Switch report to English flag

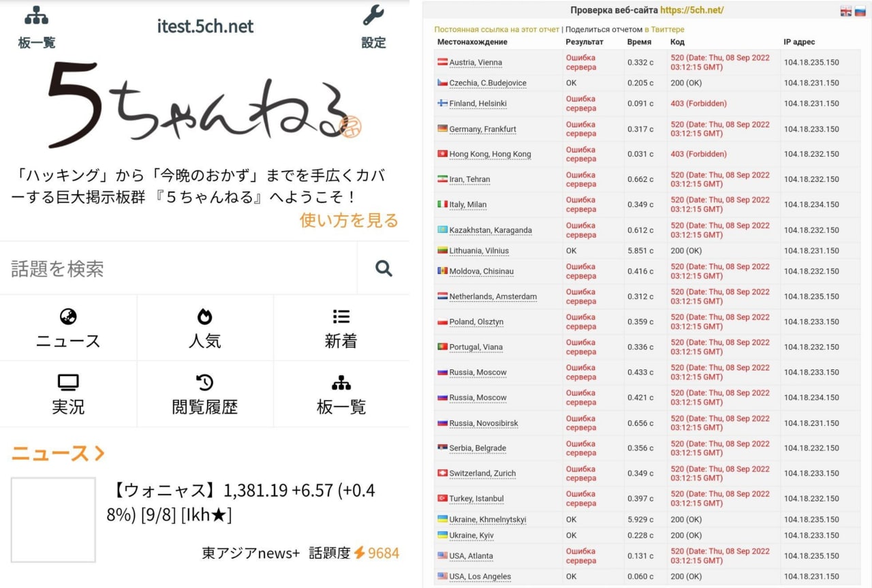pyautogui.click(x=845, y=11)
